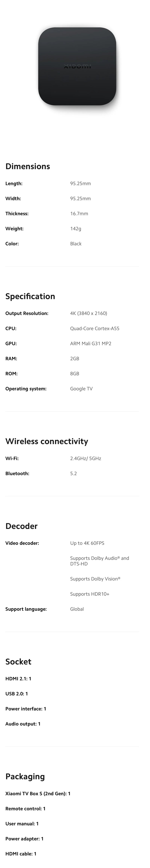Select the Length value 95.25mm
Screen dimensions: 150x868
pyautogui.click(x=80, y=184)
